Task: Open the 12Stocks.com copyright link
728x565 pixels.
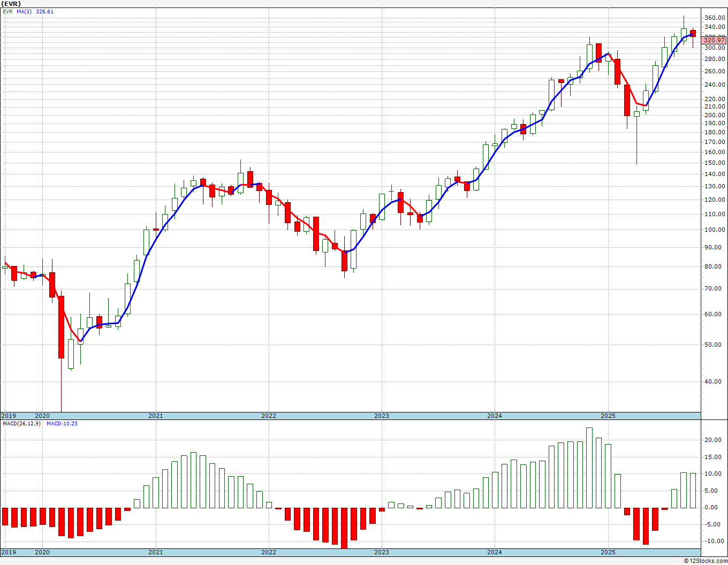Action: coord(705,561)
